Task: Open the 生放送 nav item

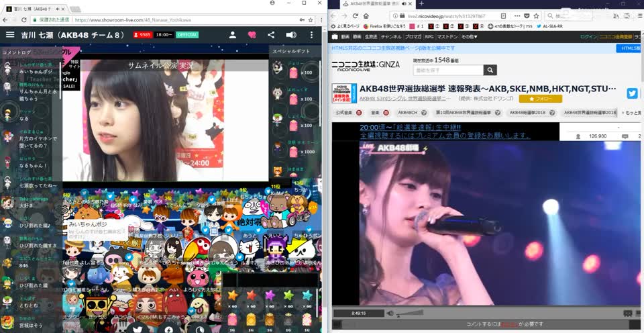Action: (370, 36)
